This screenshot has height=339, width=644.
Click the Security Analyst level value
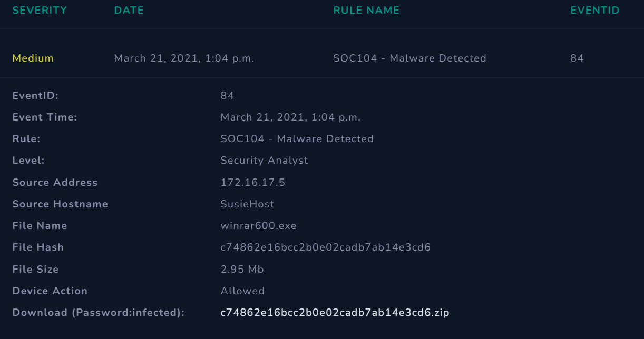(x=264, y=160)
